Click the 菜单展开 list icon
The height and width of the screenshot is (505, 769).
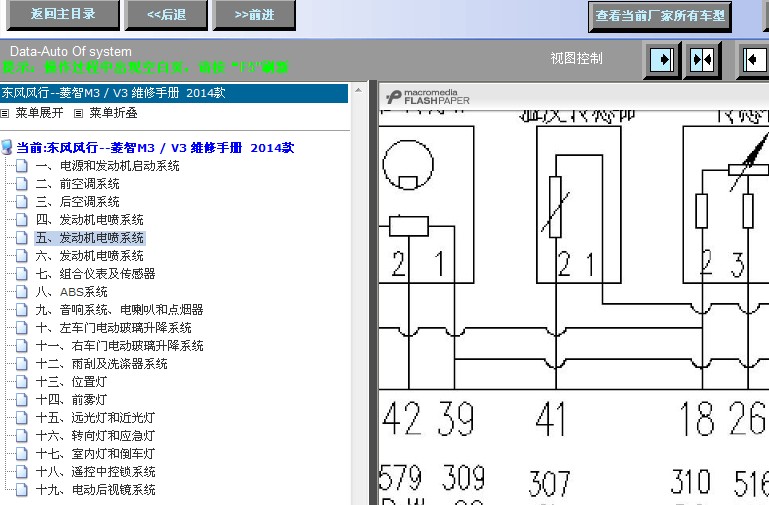tap(5, 113)
